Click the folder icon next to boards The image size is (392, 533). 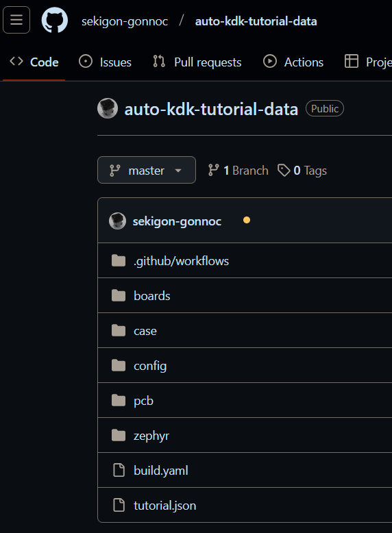point(119,296)
